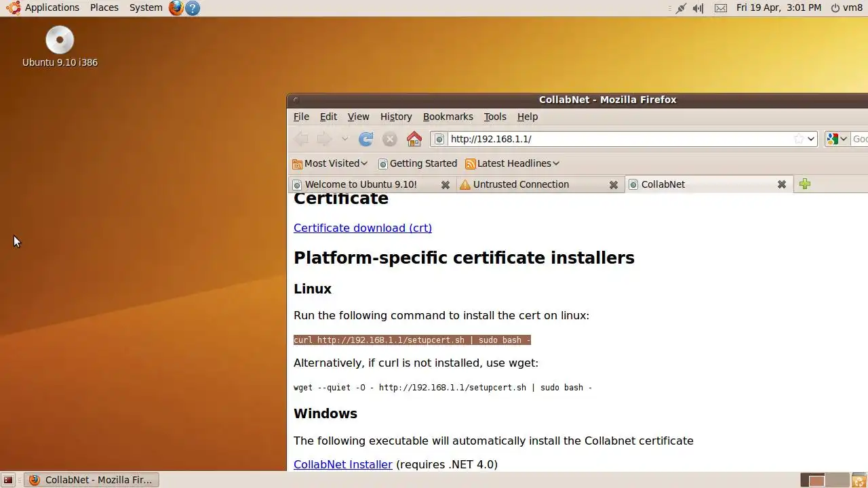Viewport: 868px width, 488px height.
Task: Open the mail envelope indicator icon
Action: pyautogui.click(x=721, y=8)
